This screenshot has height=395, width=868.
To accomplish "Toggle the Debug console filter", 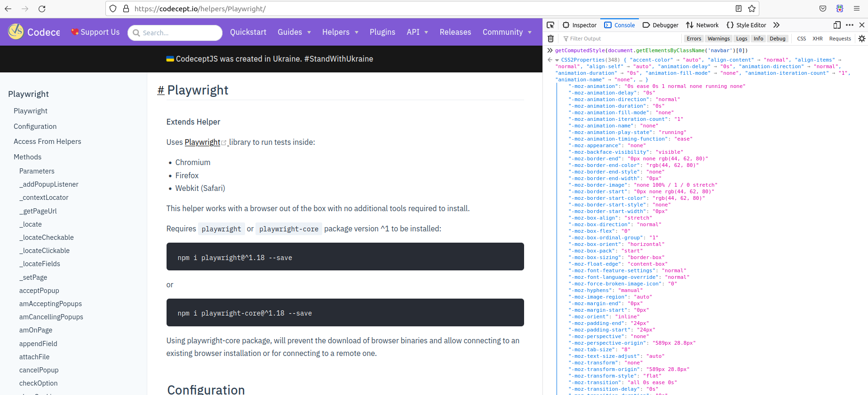I will coord(778,39).
